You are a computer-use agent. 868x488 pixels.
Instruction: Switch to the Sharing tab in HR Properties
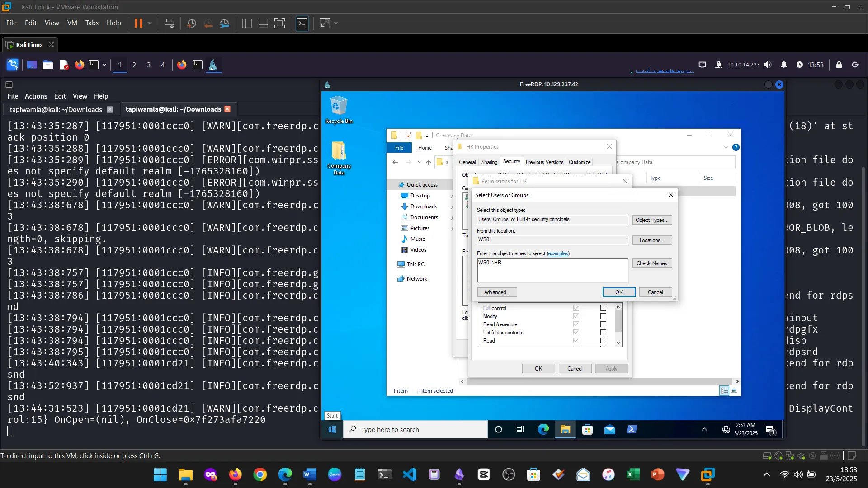[x=489, y=162]
